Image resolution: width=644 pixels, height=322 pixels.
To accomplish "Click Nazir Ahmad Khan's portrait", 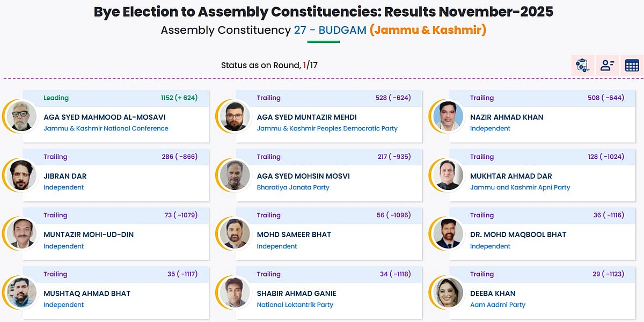I will (x=448, y=116).
